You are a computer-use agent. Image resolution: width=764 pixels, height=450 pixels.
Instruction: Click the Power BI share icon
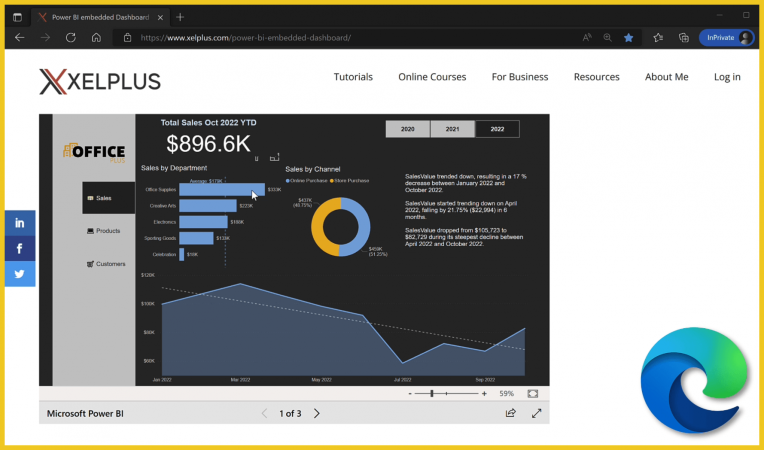[x=510, y=413]
